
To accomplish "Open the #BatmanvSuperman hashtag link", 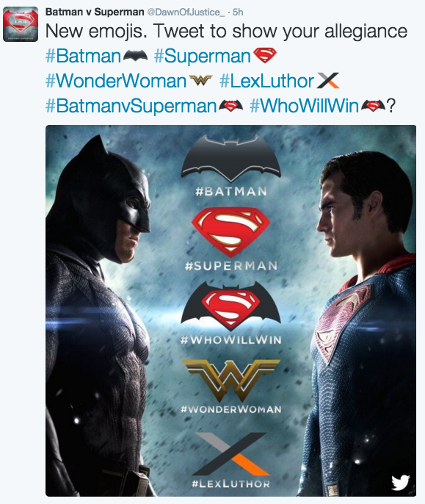I will click(x=131, y=106).
